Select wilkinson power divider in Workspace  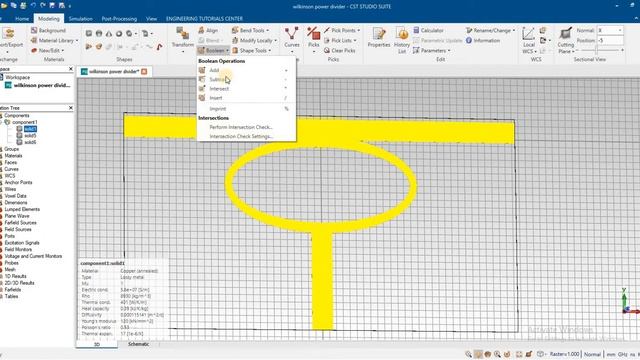tap(42, 85)
